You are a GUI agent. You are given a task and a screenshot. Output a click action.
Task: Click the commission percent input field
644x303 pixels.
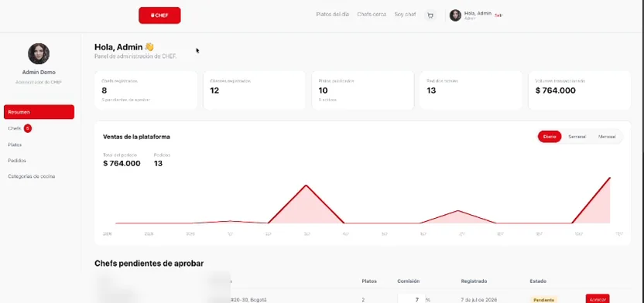(411, 299)
